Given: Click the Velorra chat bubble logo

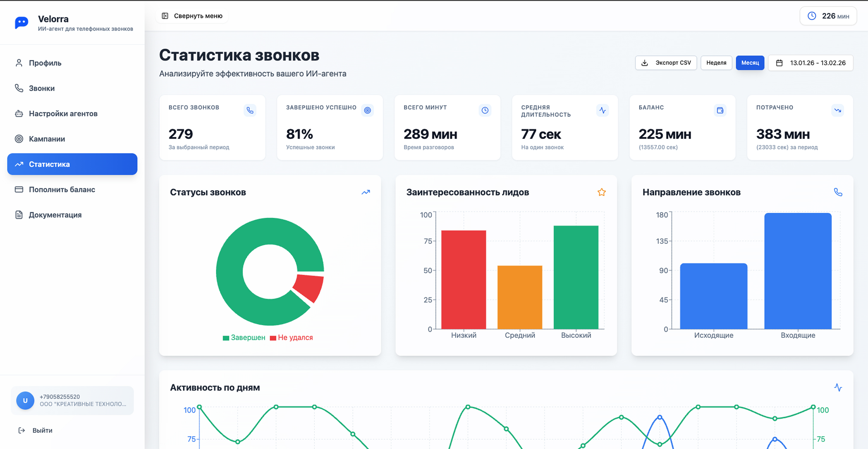Looking at the screenshot, I should 22,23.
